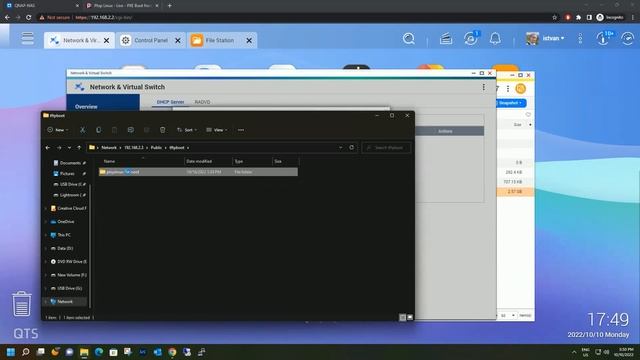Click the Copy icon in Explorer toolbar
Screen dimensions: 640x360
(x=98, y=130)
